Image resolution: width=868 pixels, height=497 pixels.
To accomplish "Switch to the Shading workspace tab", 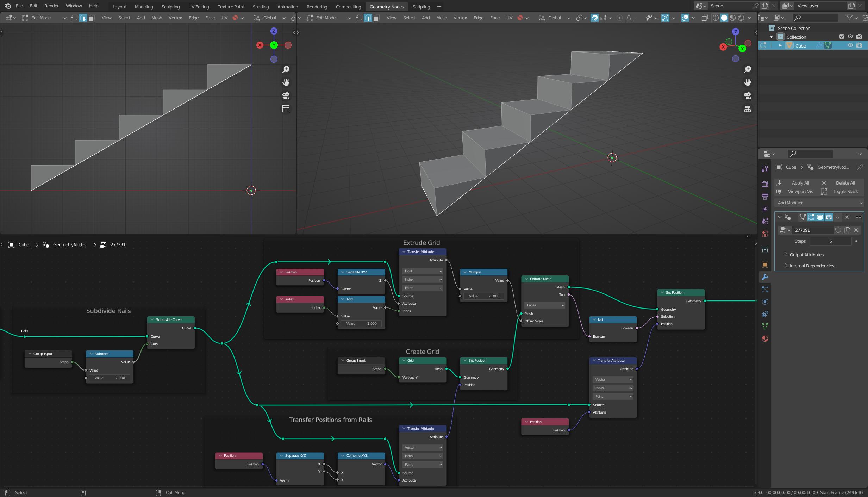I will (x=261, y=7).
